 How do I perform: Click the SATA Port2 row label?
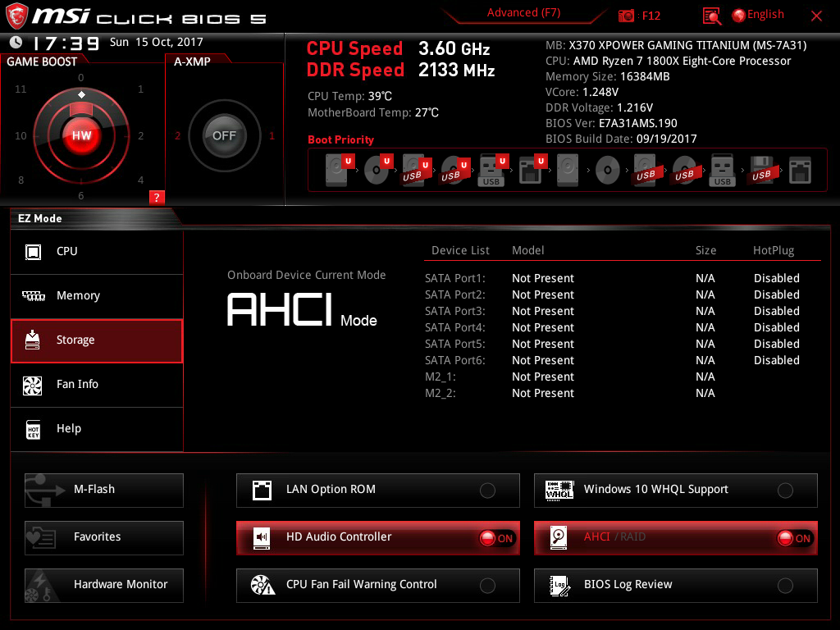tap(454, 294)
